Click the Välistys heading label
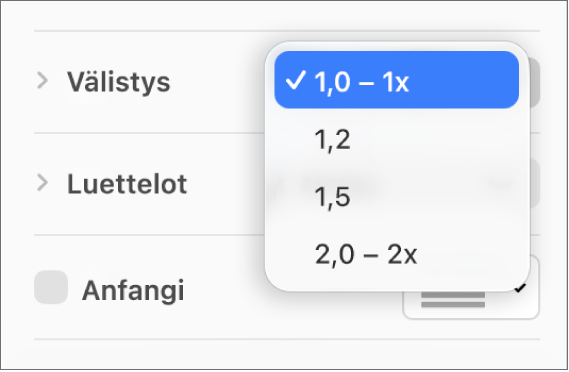The width and height of the screenshot is (569, 372). (x=118, y=82)
